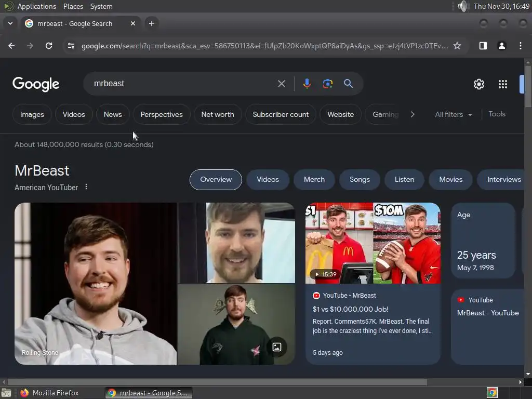Click the Chrome icon in bottom tray
Screen dimensions: 532x399
click(x=492, y=393)
